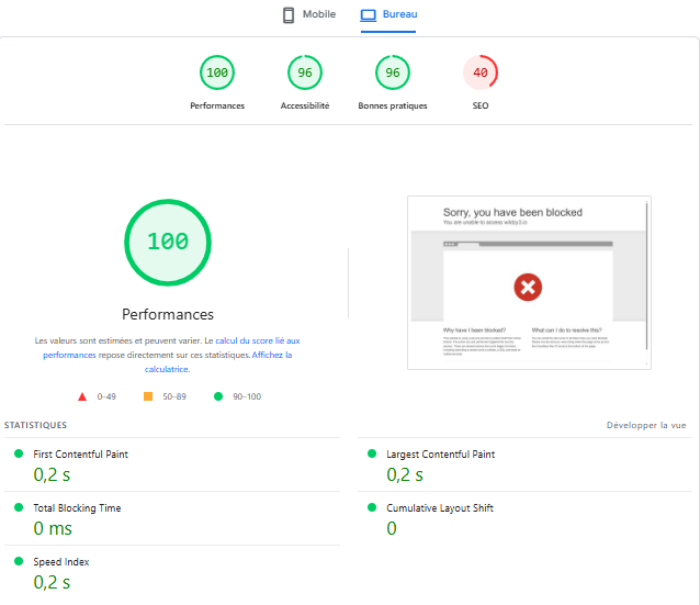Open the 'Affichez la calculatrice' link
The width and height of the screenshot is (700, 605).
[x=271, y=355]
